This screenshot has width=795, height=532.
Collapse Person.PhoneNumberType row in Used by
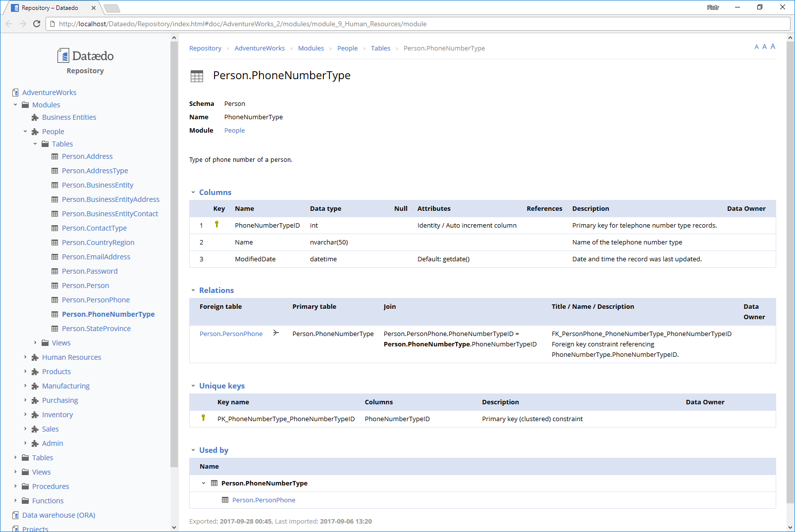tap(204, 484)
